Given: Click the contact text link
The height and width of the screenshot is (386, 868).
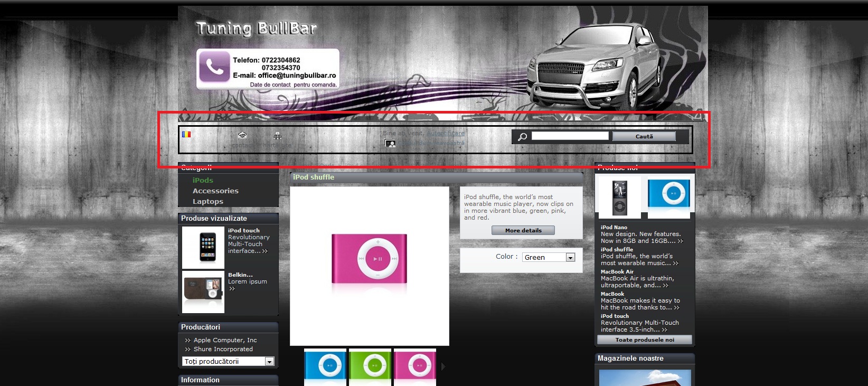Looking at the screenshot, I should tap(242, 145).
